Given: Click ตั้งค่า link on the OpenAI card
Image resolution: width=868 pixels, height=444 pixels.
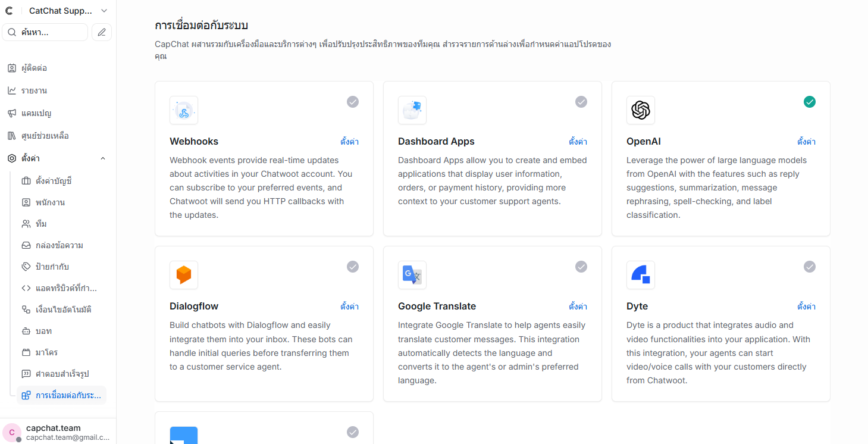Looking at the screenshot, I should click(806, 142).
